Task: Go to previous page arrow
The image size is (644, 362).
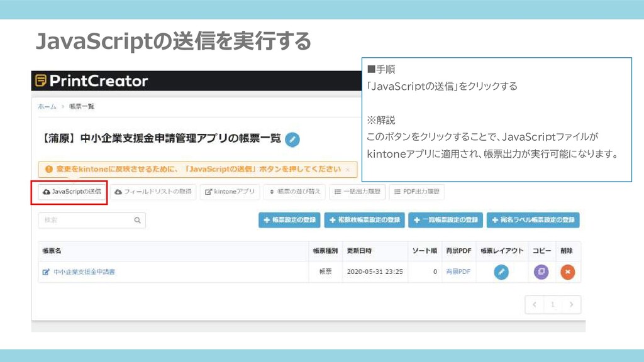Action: tap(535, 305)
